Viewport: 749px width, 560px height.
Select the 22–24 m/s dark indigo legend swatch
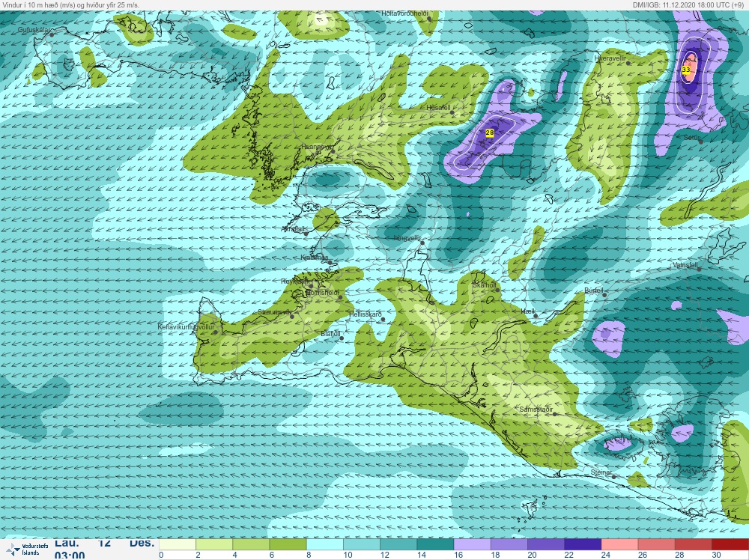[582, 544]
